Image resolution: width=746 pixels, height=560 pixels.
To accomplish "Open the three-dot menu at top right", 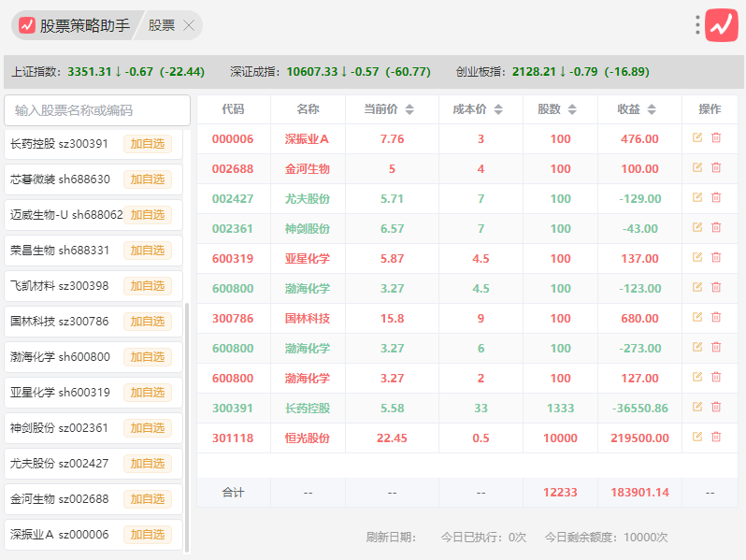I will 697,25.
